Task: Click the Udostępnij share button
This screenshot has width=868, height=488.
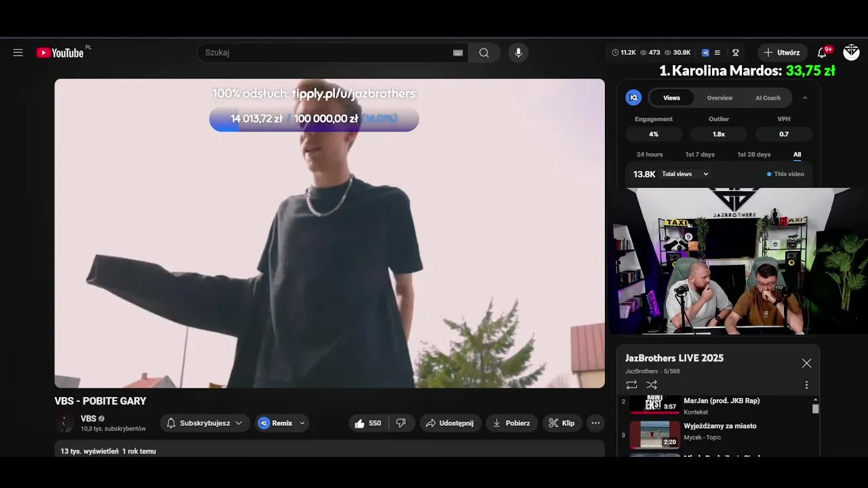Action: click(450, 423)
